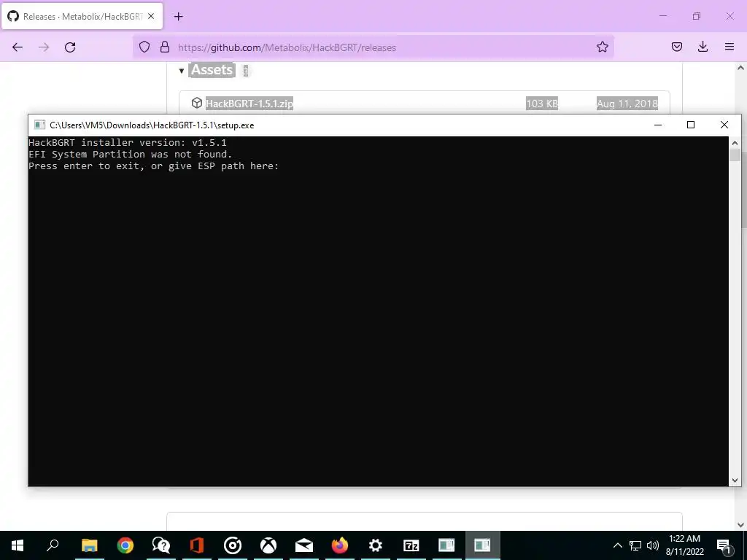
Task: Close the setup.exe console window
Action: coord(724,125)
